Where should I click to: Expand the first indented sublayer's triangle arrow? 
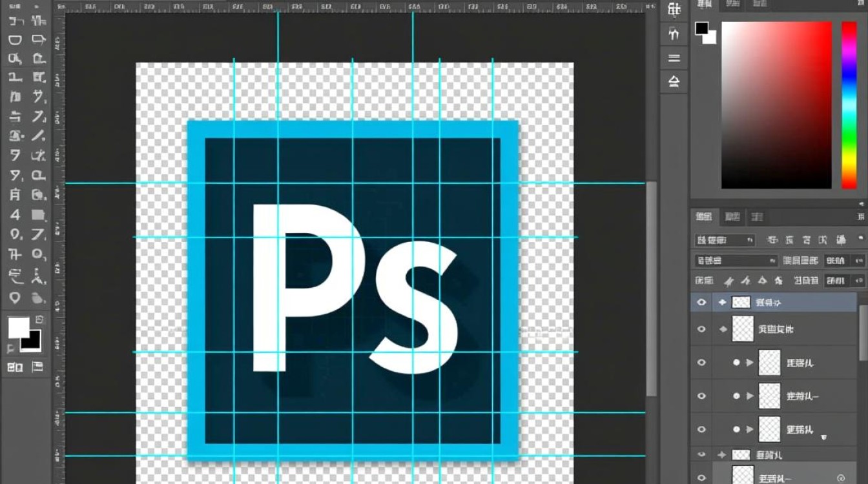pyautogui.click(x=750, y=363)
